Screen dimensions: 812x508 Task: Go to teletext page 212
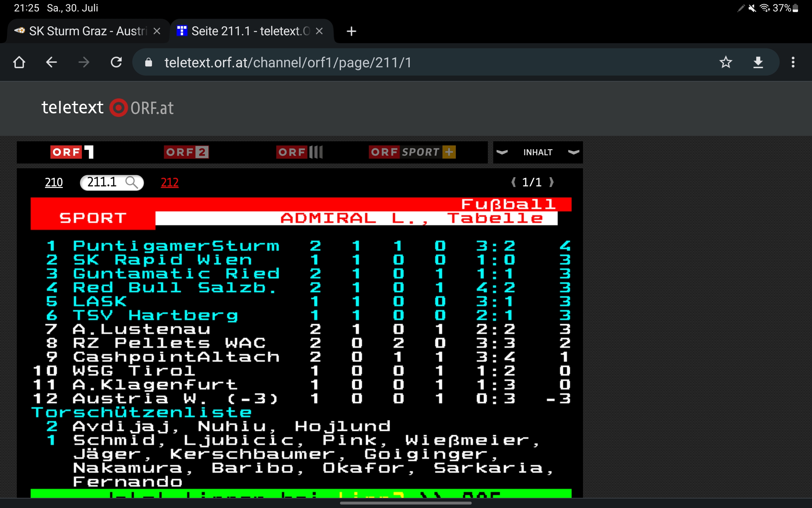[169, 183]
